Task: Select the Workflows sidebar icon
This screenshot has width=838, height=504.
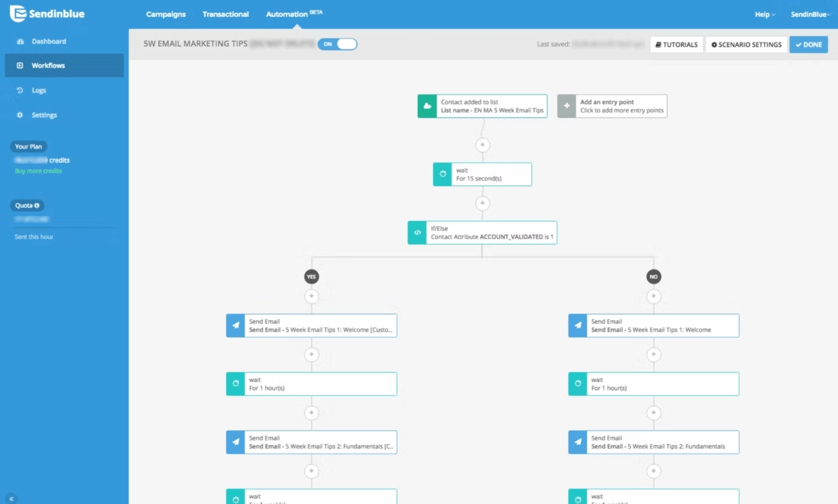Action: (x=20, y=65)
